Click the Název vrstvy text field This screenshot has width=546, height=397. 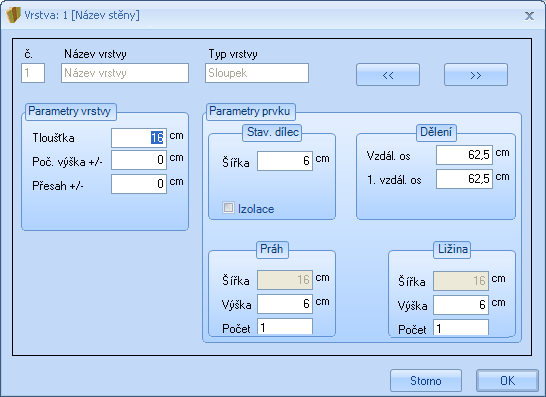pyautogui.click(x=125, y=73)
